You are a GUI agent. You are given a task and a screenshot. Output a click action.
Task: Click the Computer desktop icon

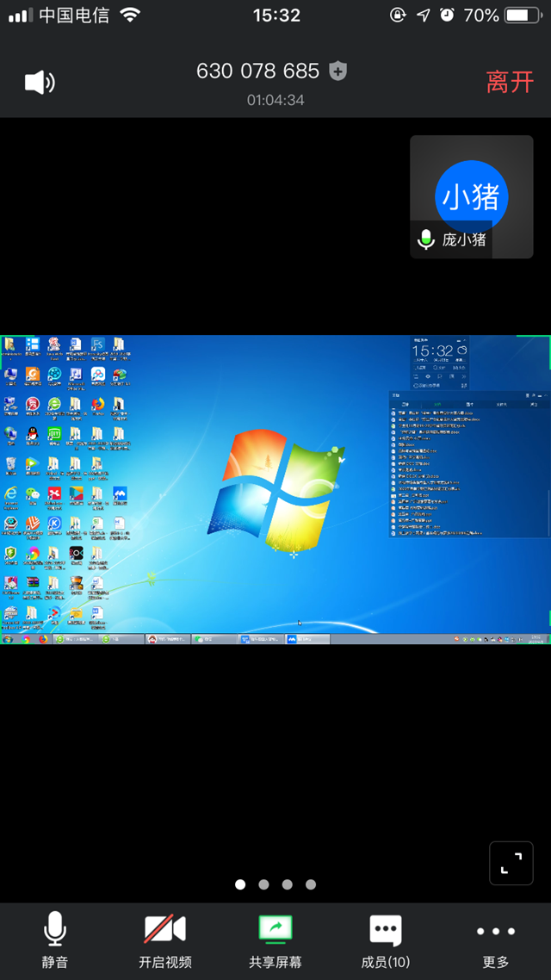(x=10, y=375)
